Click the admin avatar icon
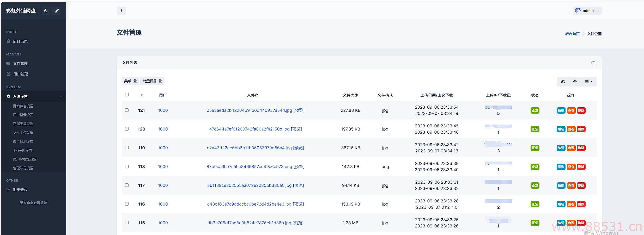 [x=578, y=10]
